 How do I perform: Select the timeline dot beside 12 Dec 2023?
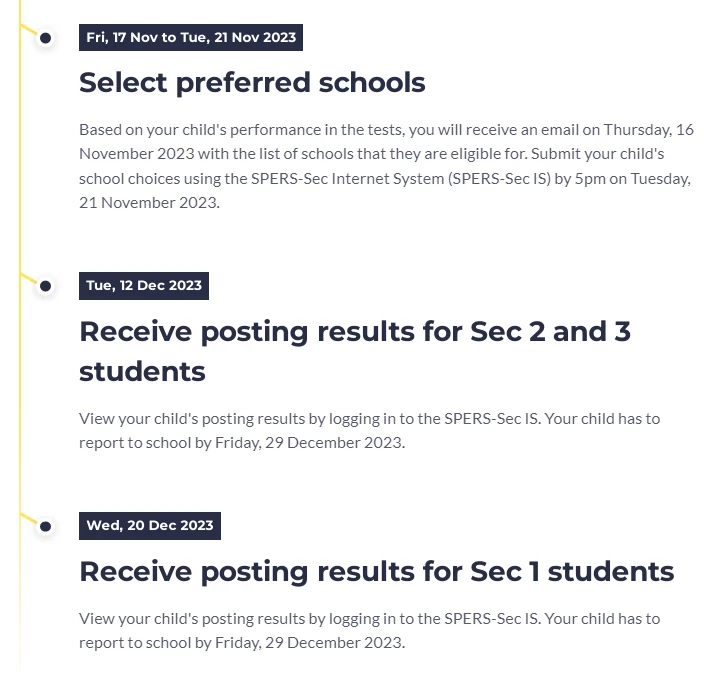[x=45, y=286]
